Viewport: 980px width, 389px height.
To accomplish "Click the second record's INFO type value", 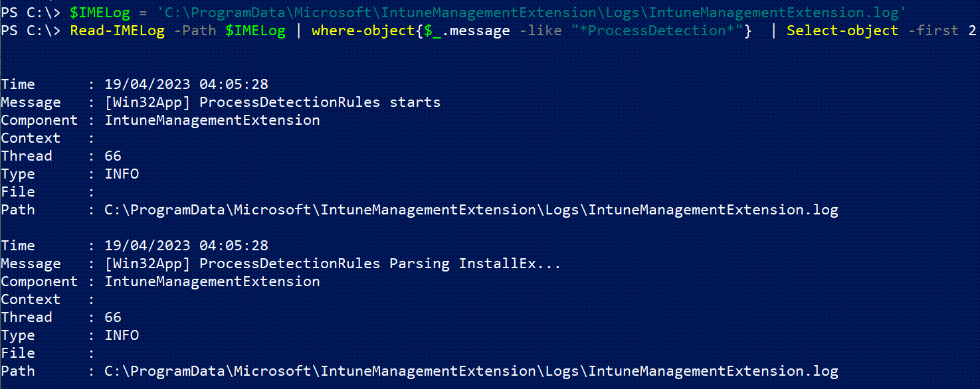I will (122, 335).
